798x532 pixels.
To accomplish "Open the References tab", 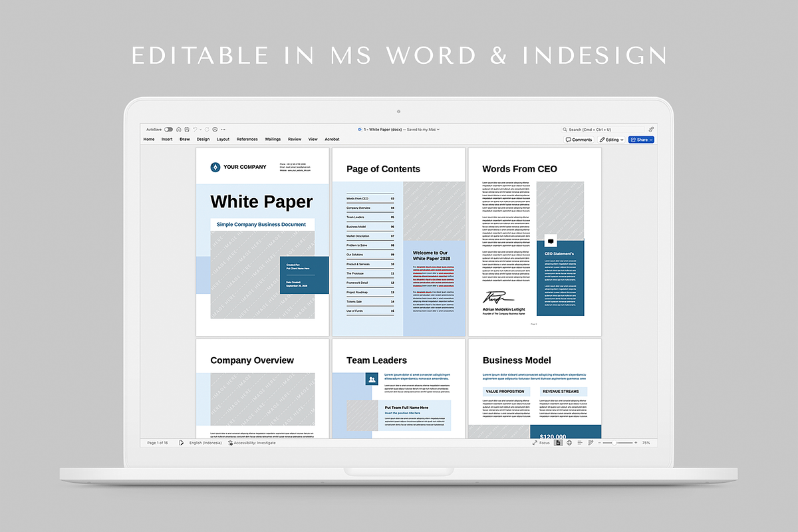I will click(x=247, y=140).
